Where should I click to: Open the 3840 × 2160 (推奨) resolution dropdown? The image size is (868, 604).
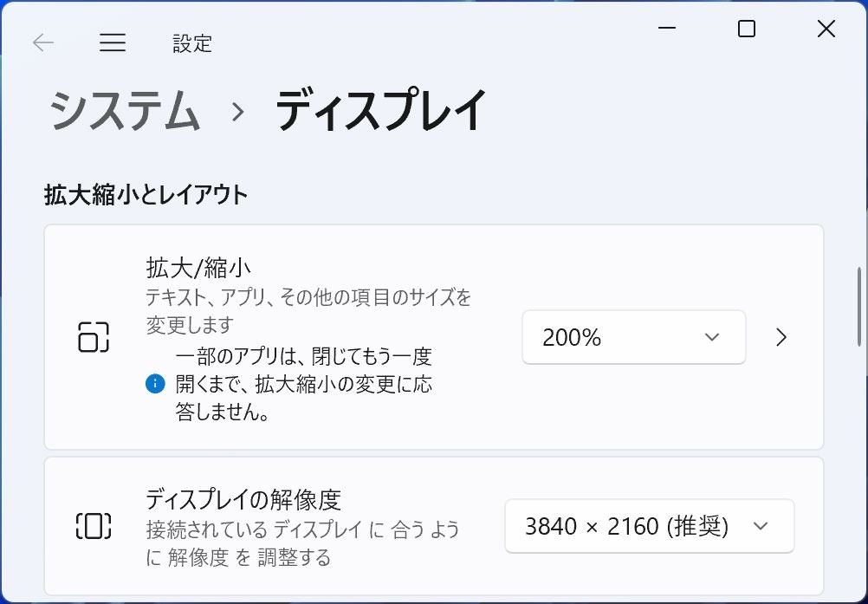(x=650, y=526)
